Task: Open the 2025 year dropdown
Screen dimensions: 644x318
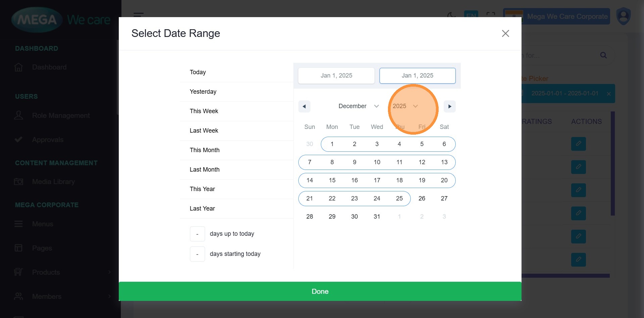Action: click(x=405, y=106)
